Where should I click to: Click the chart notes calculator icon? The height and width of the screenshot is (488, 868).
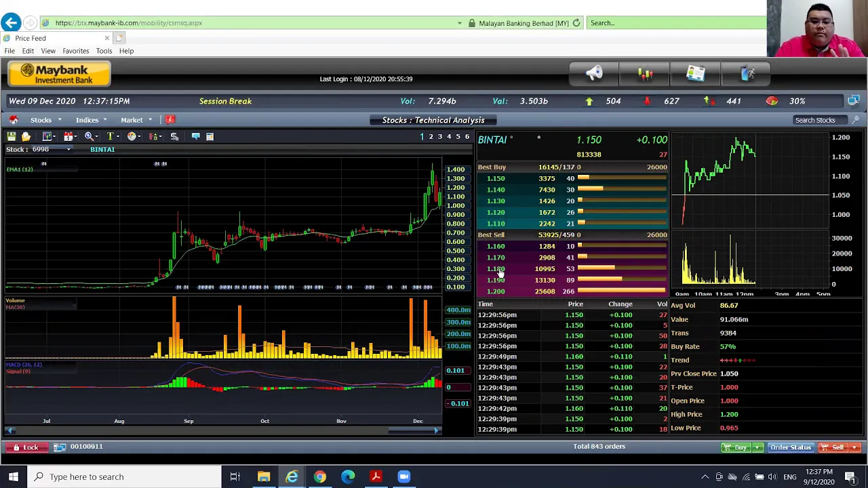tap(210, 136)
